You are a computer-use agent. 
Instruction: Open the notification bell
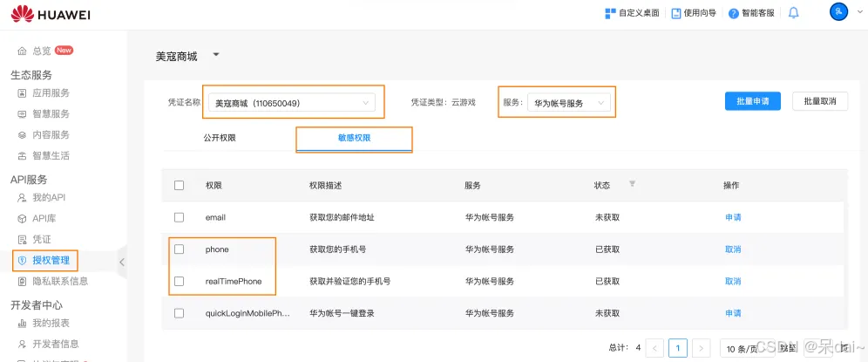coord(794,13)
